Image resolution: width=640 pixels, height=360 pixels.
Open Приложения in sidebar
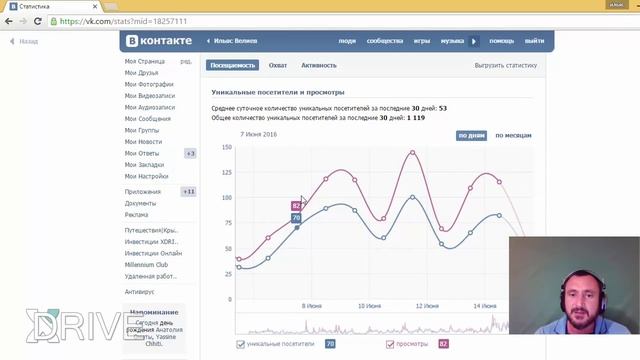(x=143, y=192)
